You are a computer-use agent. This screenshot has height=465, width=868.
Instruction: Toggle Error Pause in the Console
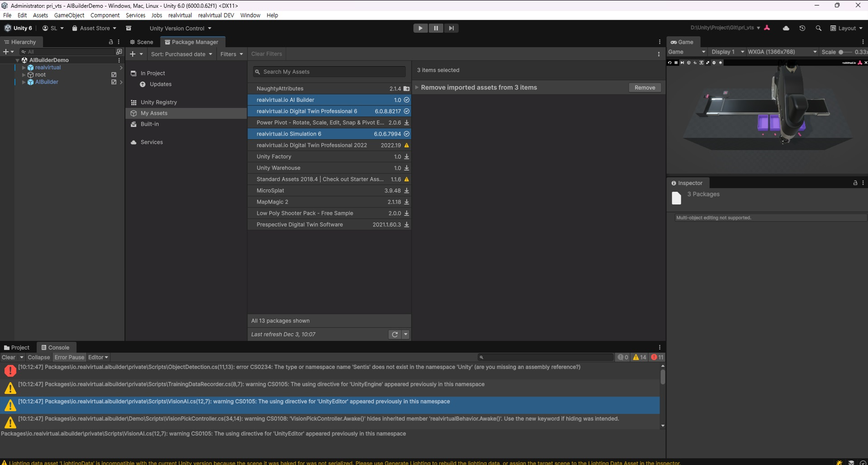point(69,358)
